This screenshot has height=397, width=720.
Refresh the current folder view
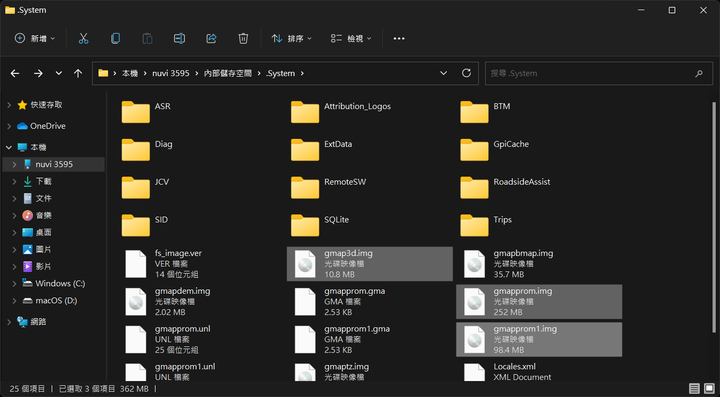467,73
